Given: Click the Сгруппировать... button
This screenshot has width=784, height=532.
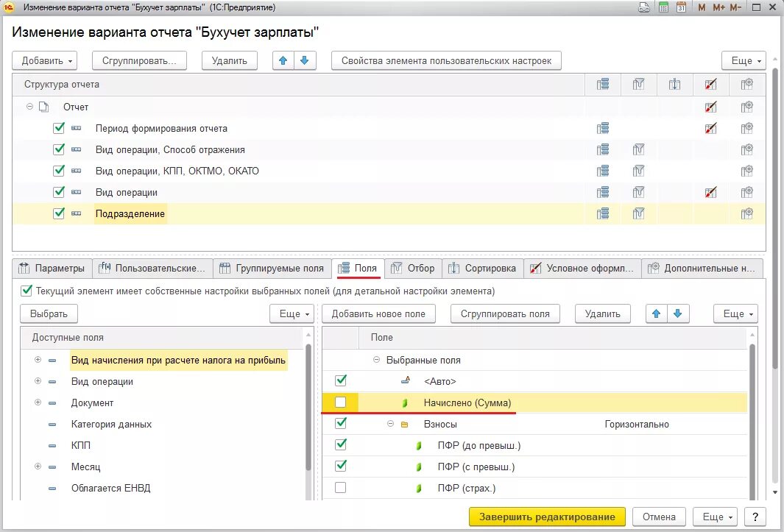Looking at the screenshot, I should (139, 60).
